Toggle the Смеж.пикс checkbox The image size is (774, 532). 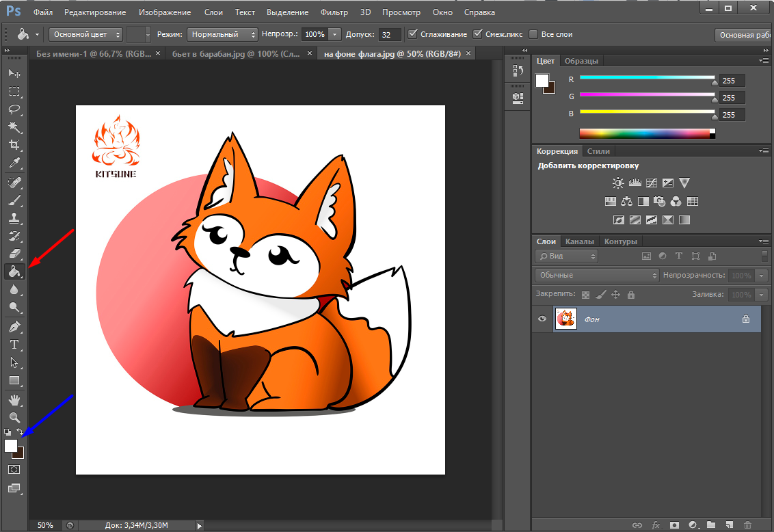point(477,34)
